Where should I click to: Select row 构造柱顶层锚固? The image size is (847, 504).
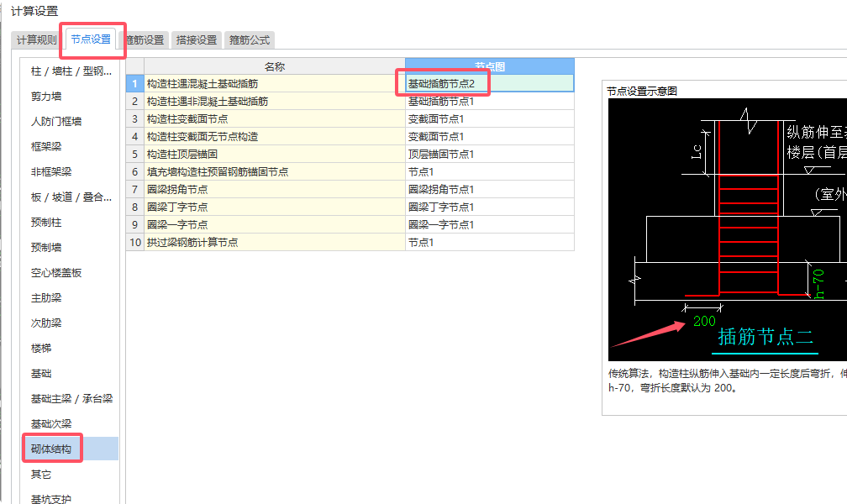click(275, 154)
